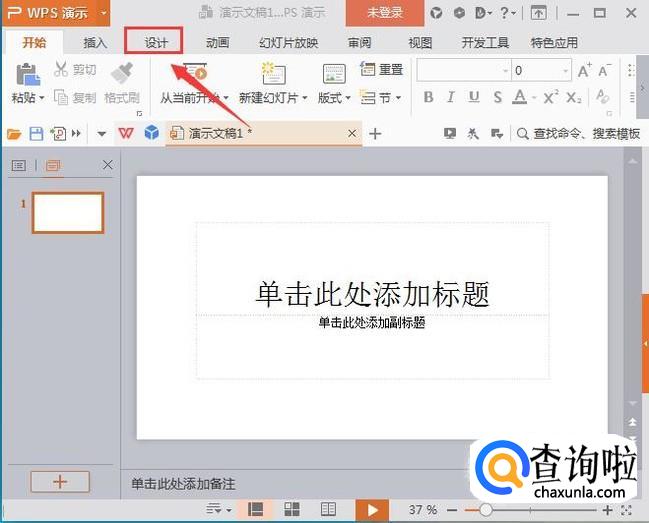Image resolution: width=649 pixels, height=523 pixels.
Task: Click the red WPS W icon
Action: [x=126, y=133]
